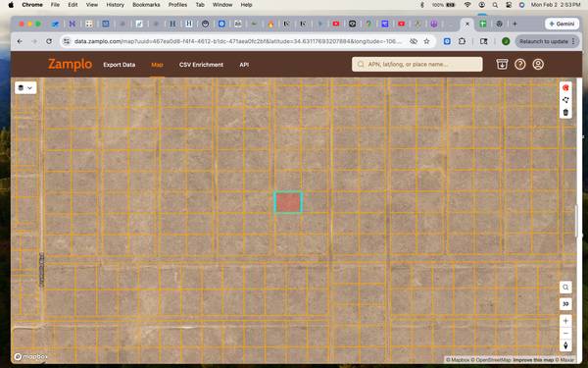The image size is (588, 368).
Task: Reset map bearing with compass icon
Action: 565,345
